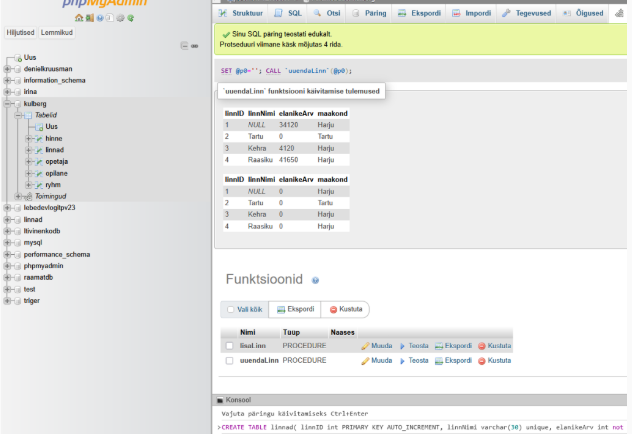Click the edit pencil icon for lisaLinn

coord(366,345)
